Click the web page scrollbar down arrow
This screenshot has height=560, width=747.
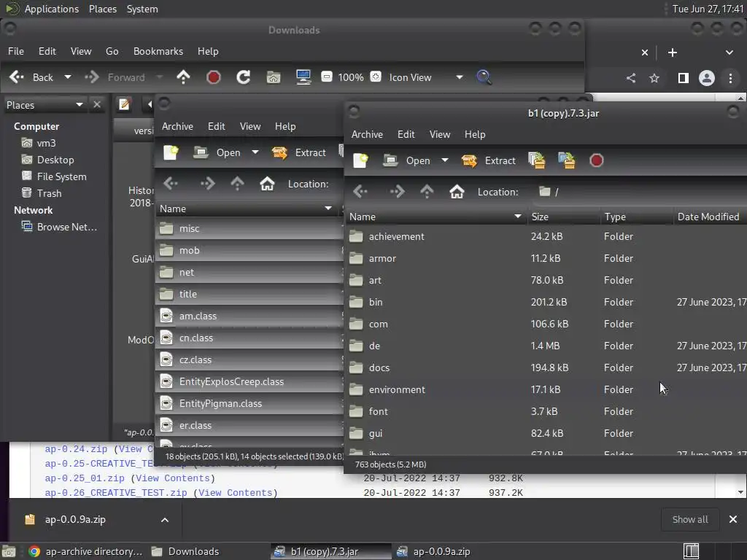[740, 492]
